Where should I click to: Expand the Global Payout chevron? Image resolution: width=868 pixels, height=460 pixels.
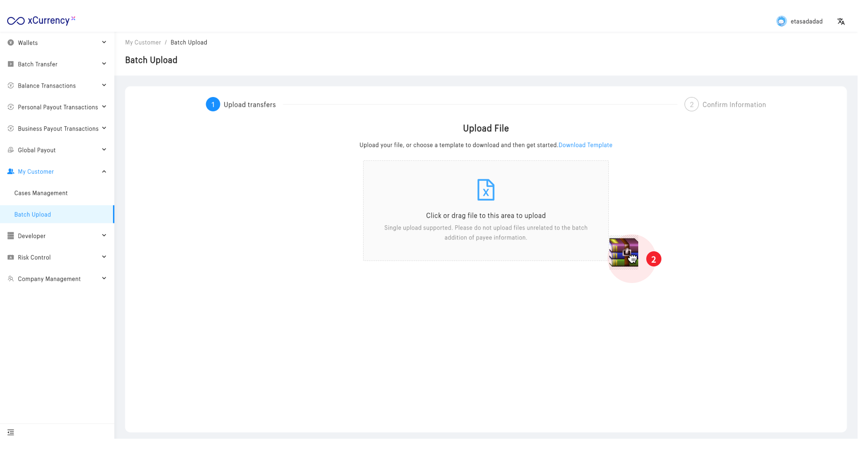coord(104,150)
